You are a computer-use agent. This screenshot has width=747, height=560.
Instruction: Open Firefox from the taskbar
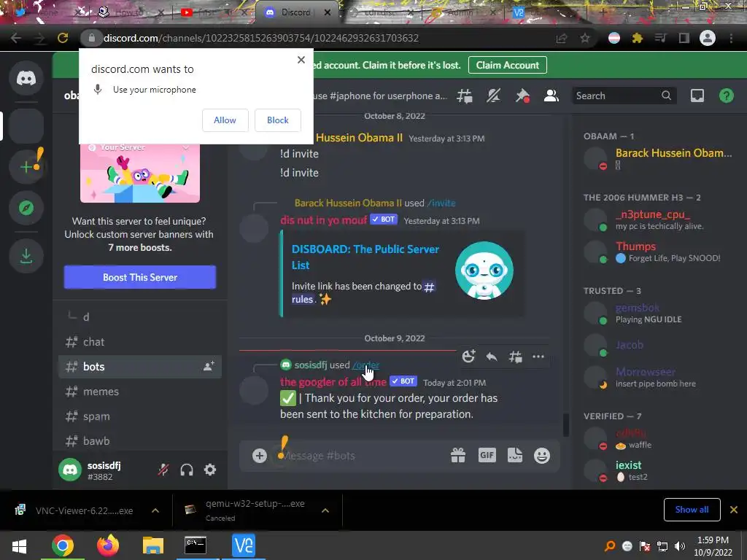click(x=108, y=545)
